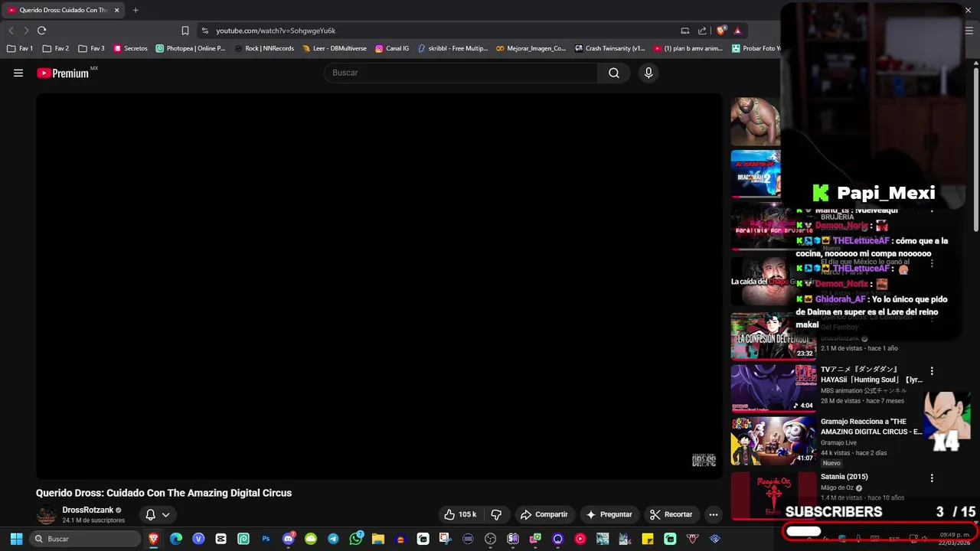Click the search magnifier button
Image resolution: width=980 pixels, height=551 pixels.
point(614,73)
